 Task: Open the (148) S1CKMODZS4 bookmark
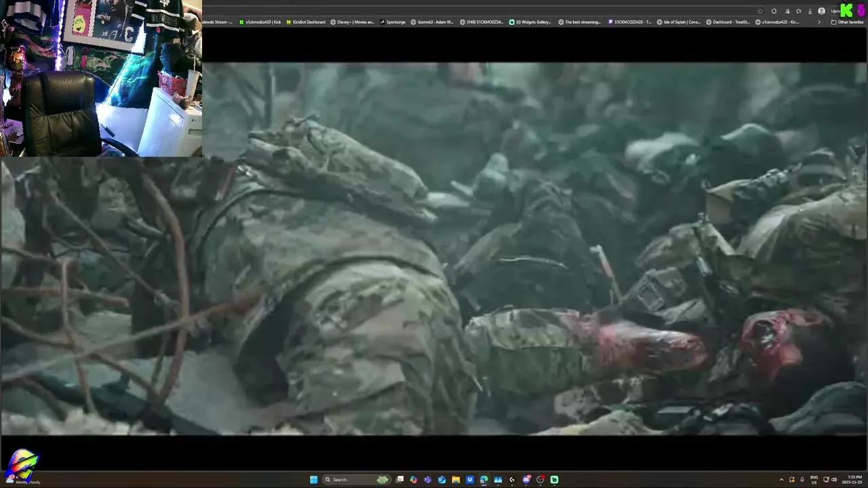(x=481, y=22)
